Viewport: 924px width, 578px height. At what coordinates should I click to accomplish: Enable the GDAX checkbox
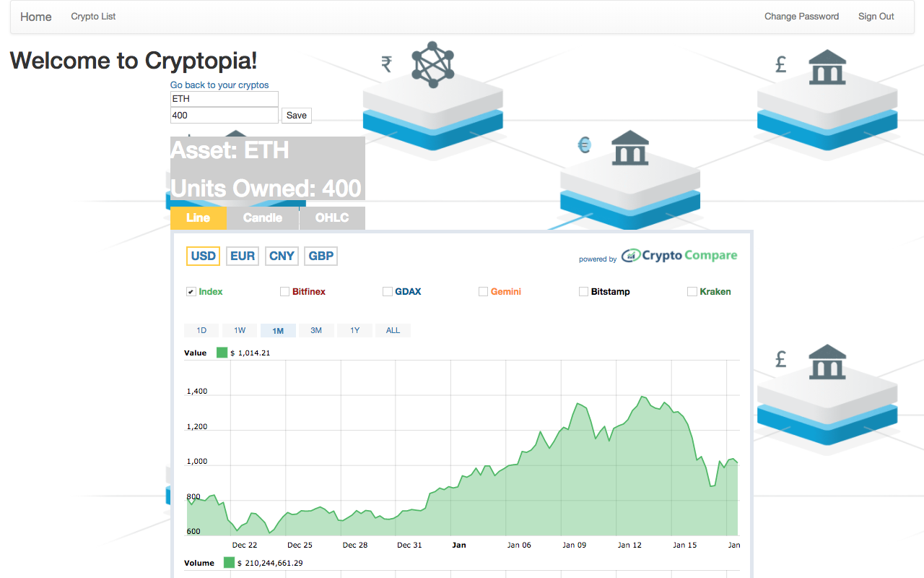(388, 292)
